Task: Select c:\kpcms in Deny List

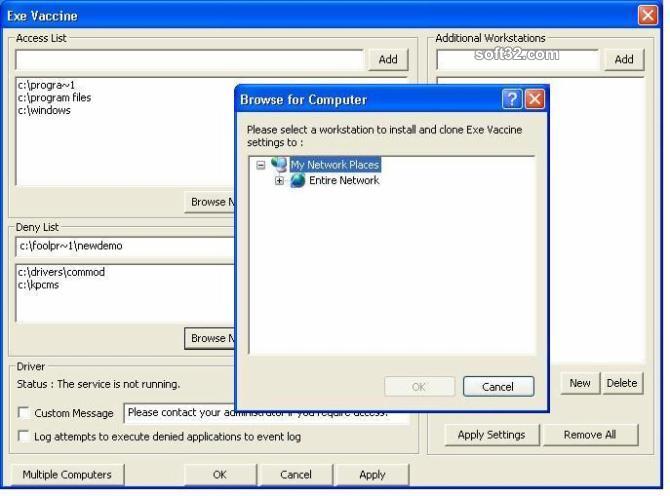Action: coord(38,285)
